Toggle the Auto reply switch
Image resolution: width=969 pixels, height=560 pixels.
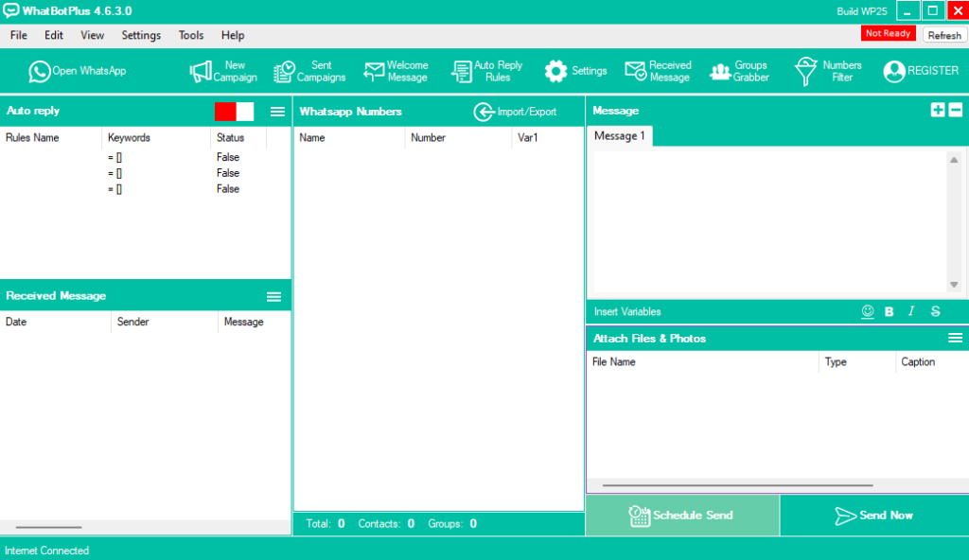[x=234, y=112]
